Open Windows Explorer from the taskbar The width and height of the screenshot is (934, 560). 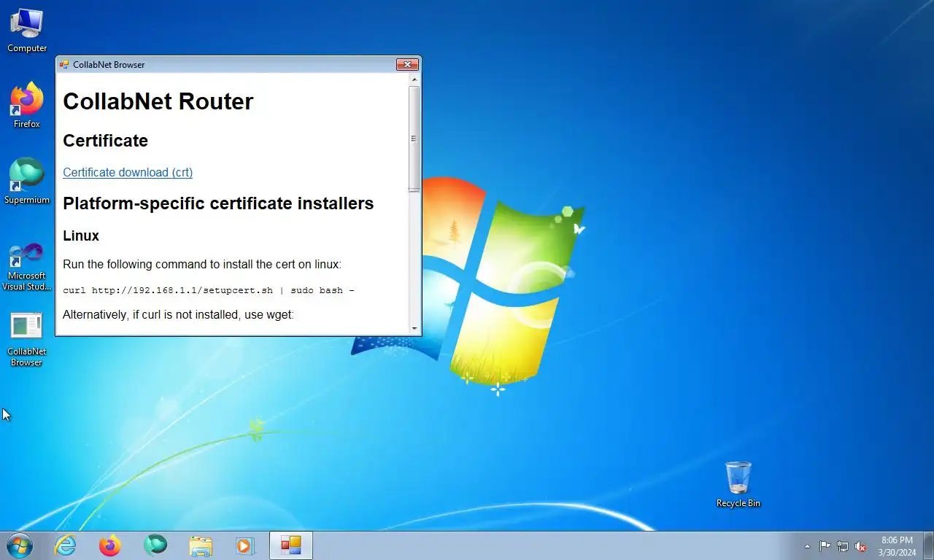(x=200, y=545)
